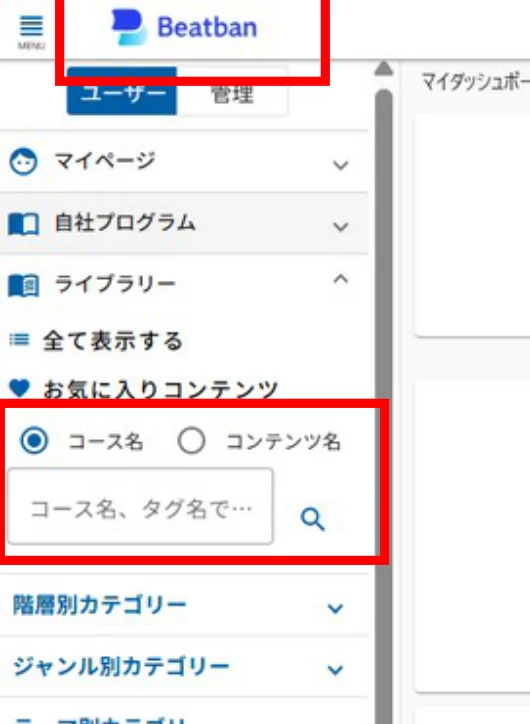This screenshot has height=724, width=530.
Task: Click the list icon beside 全て表示する
Action: [x=19, y=340]
